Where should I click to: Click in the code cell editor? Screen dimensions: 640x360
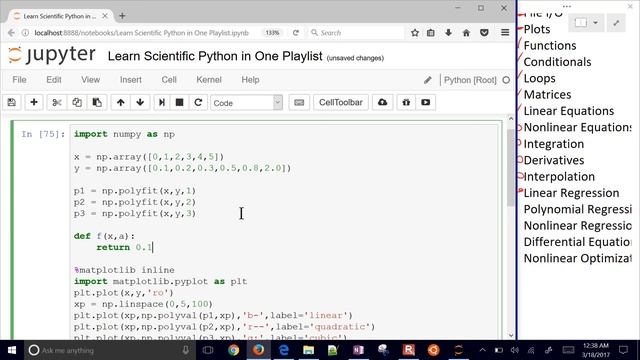tap(284, 233)
